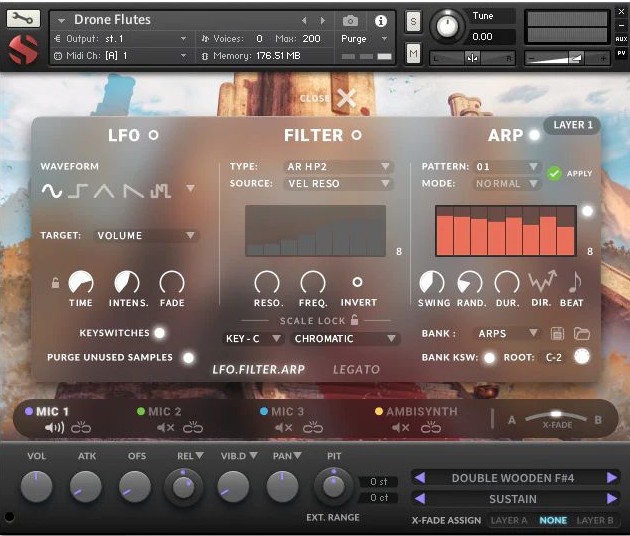The height and width of the screenshot is (536, 630).
Task: Open the wrench instrument edit mode
Action: click(23, 18)
